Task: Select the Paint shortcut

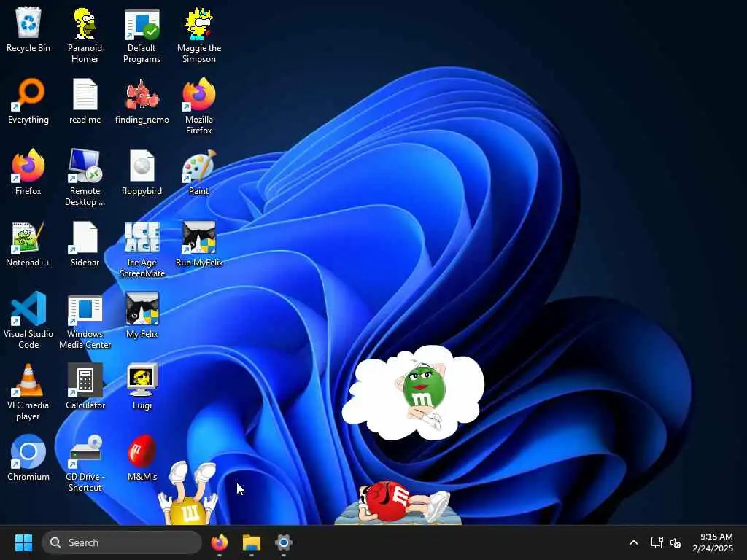Action: click(198, 172)
